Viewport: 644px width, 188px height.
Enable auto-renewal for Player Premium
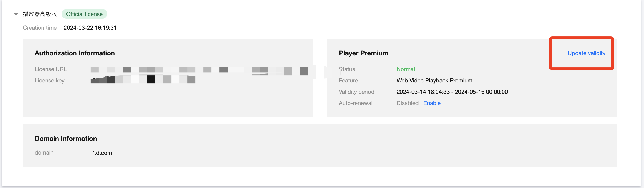[432, 103]
